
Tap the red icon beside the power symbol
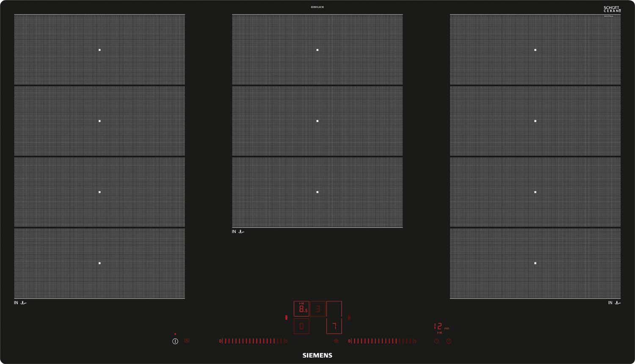click(187, 341)
